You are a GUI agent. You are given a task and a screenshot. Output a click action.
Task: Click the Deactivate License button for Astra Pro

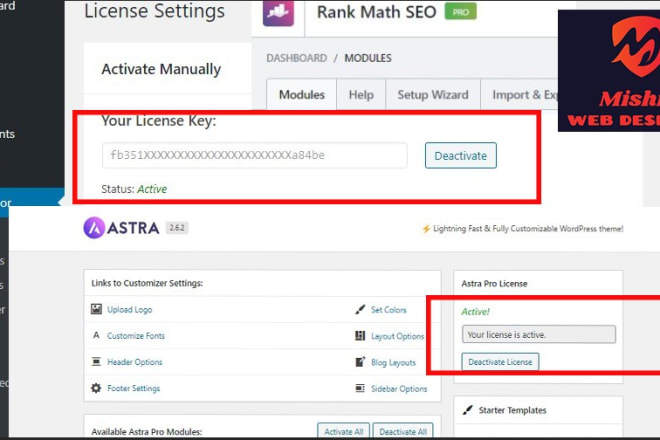click(x=500, y=362)
